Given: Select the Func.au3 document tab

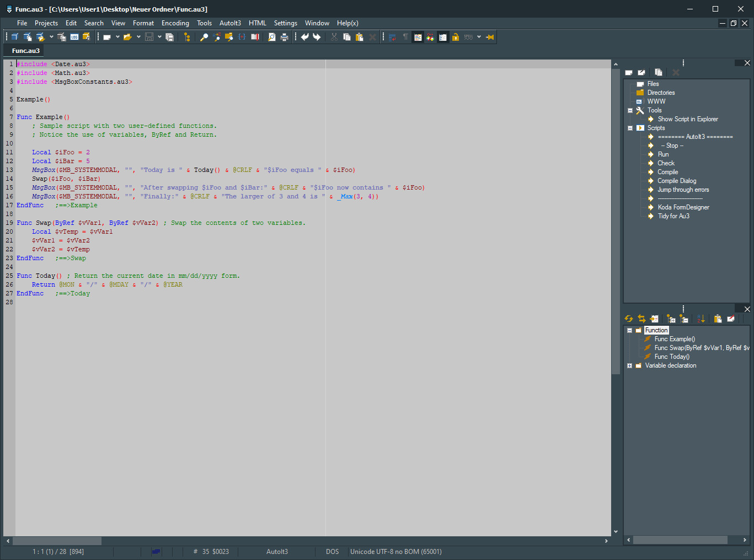Looking at the screenshot, I should pyautogui.click(x=26, y=51).
